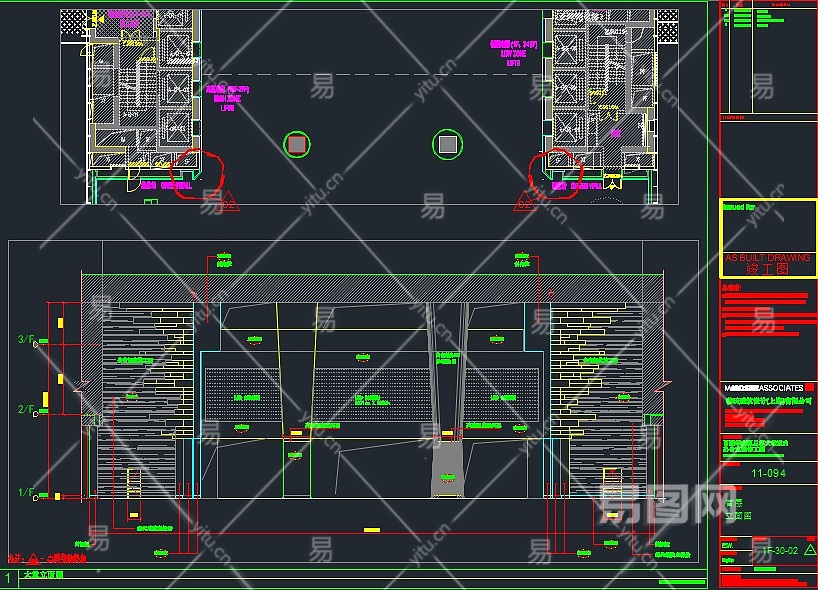Select the 3/F floor level marker
818x590 pixels.
25,341
